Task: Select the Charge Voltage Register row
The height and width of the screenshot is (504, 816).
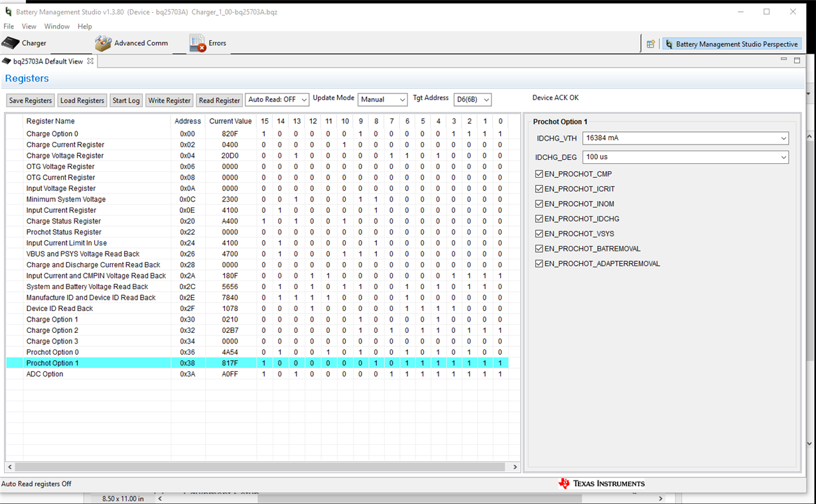Action: tap(257, 156)
